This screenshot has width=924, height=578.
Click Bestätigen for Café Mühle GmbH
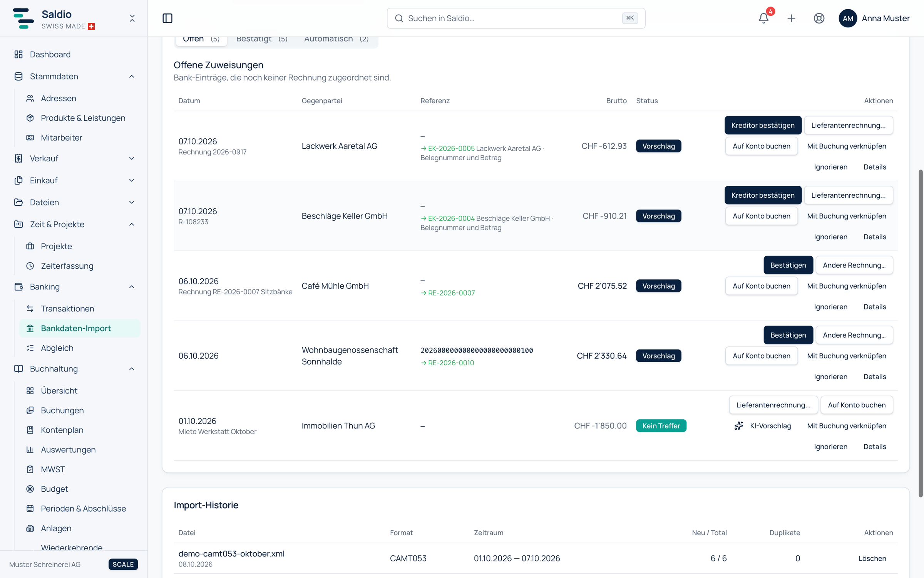pyautogui.click(x=788, y=265)
